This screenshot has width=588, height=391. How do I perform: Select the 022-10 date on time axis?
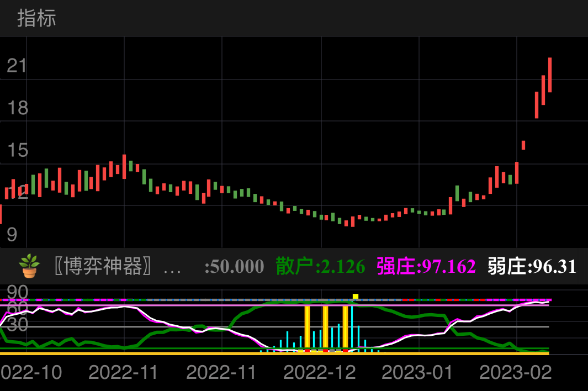click(x=31, y=372)
